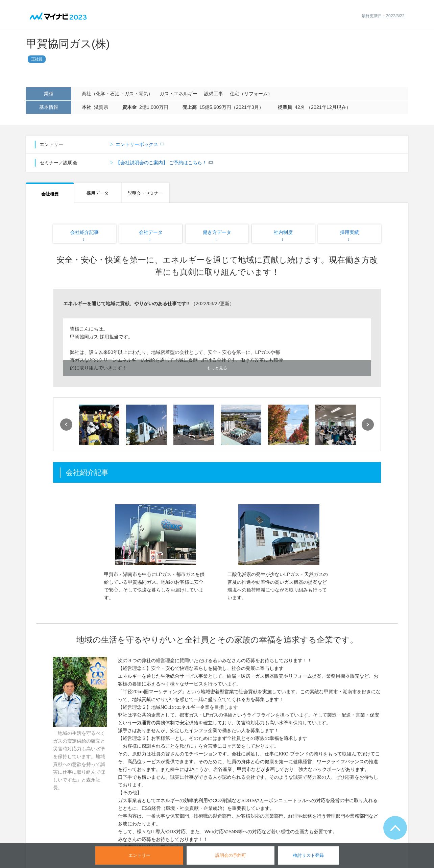This screenshot has height=868, width=434.
Task: Click the 基本情報 row label
Action: click(x=48, y=107)
